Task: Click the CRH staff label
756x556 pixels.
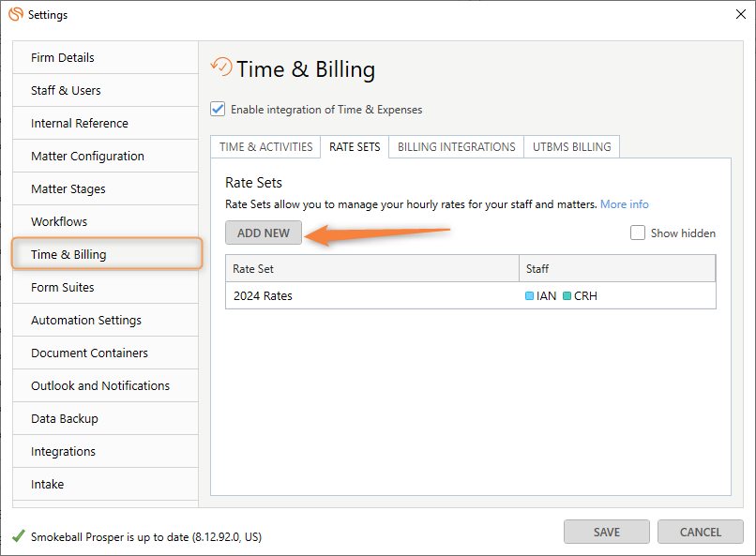Action: (x=585, y=296)
